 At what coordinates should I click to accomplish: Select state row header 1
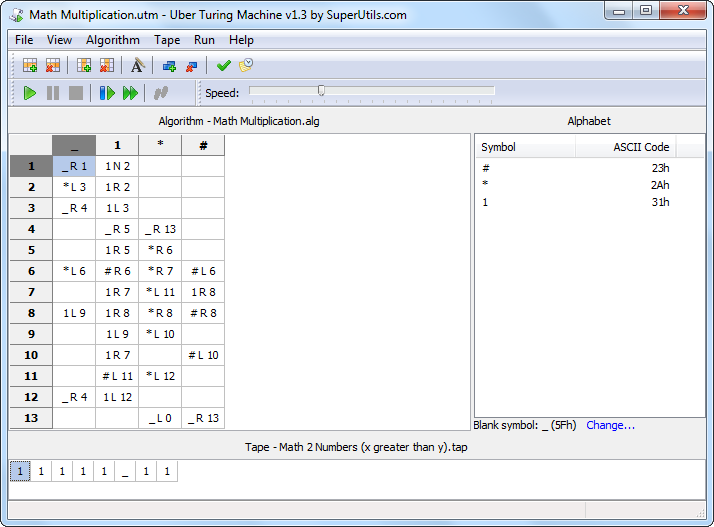(31, 166)
